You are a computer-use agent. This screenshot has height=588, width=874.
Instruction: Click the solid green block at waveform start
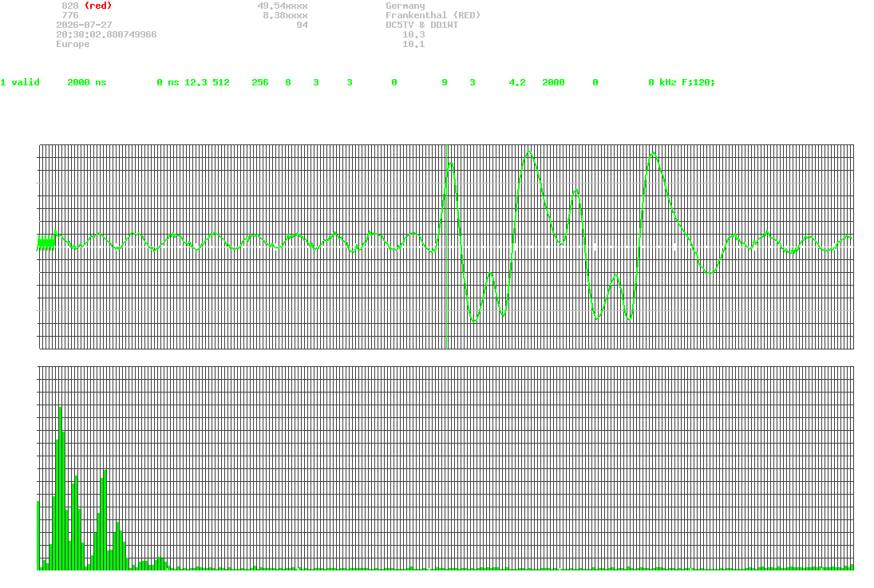(46, 243)
